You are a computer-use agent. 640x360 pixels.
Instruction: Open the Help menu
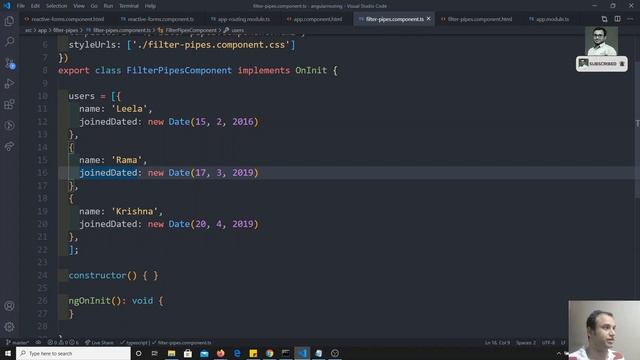point(150,6)
